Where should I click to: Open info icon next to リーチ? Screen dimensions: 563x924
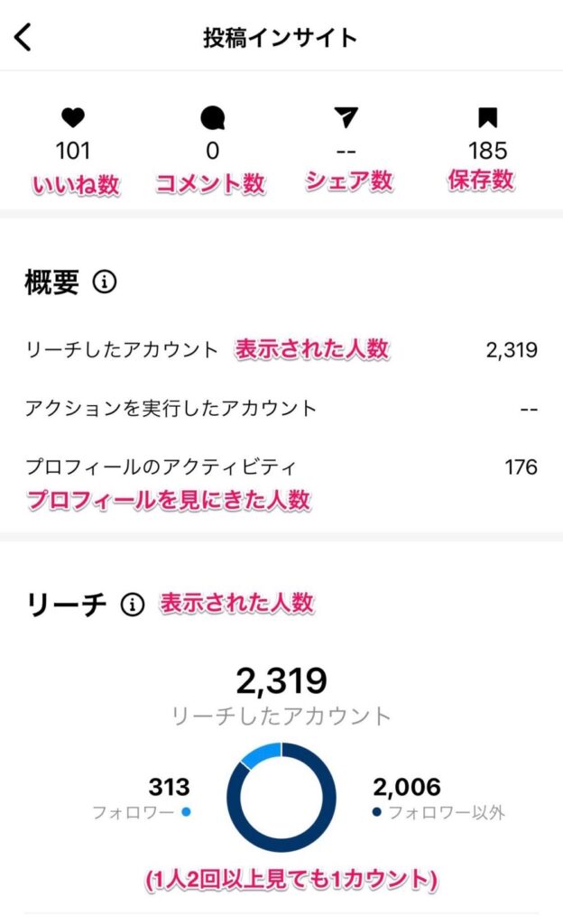pos(133,605)
